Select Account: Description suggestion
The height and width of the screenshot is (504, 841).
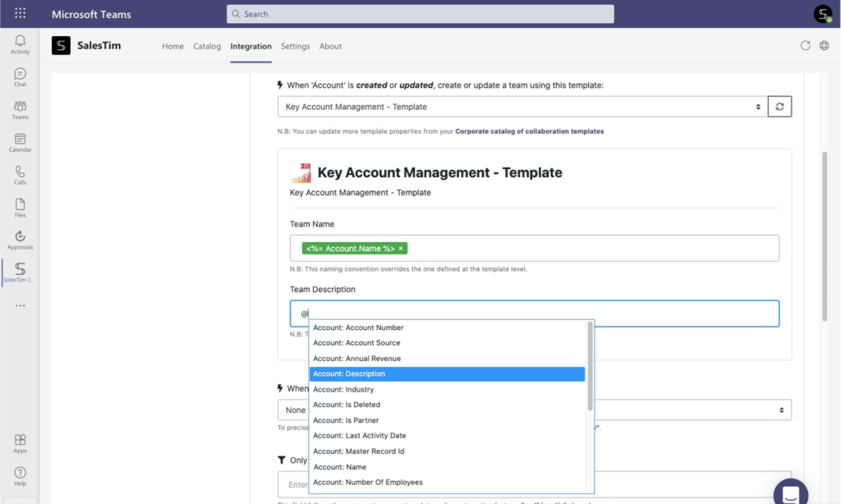(447, 373)
